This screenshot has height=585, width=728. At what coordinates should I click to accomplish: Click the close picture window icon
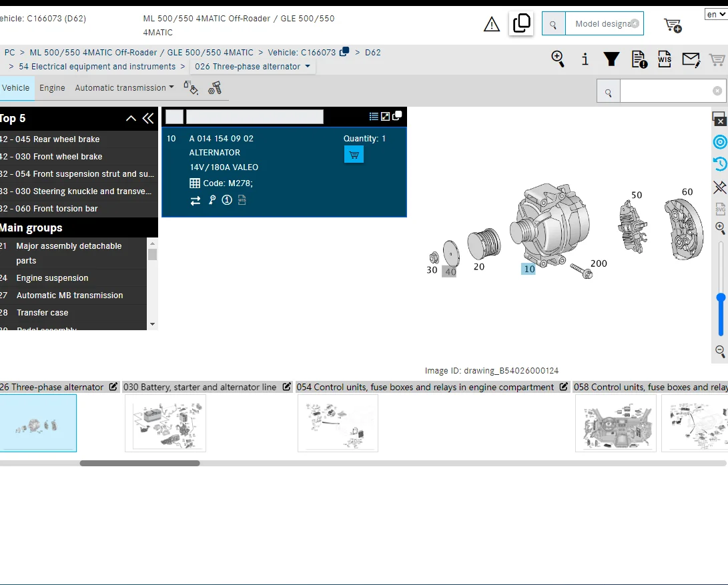pos(719,119)
